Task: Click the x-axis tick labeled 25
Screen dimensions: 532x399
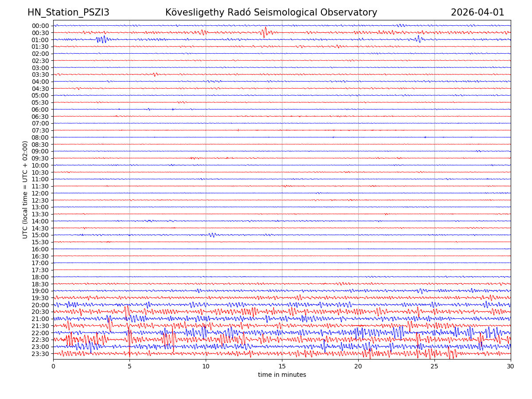Action: point(434,367)
